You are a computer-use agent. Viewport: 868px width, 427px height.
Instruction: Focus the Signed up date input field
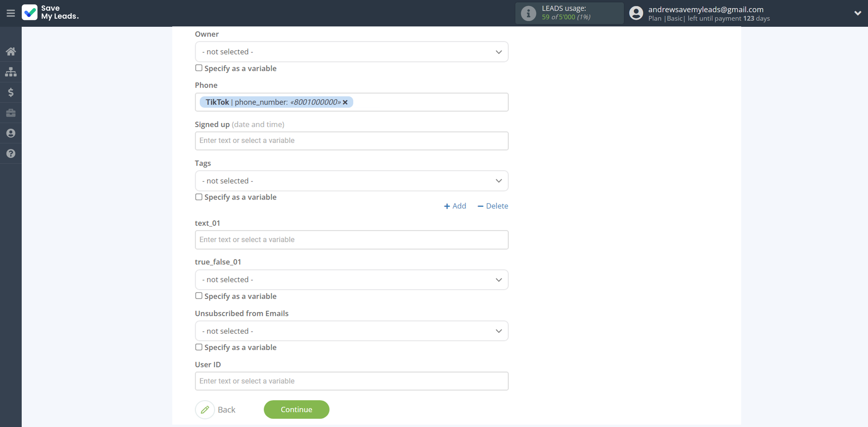352,141
